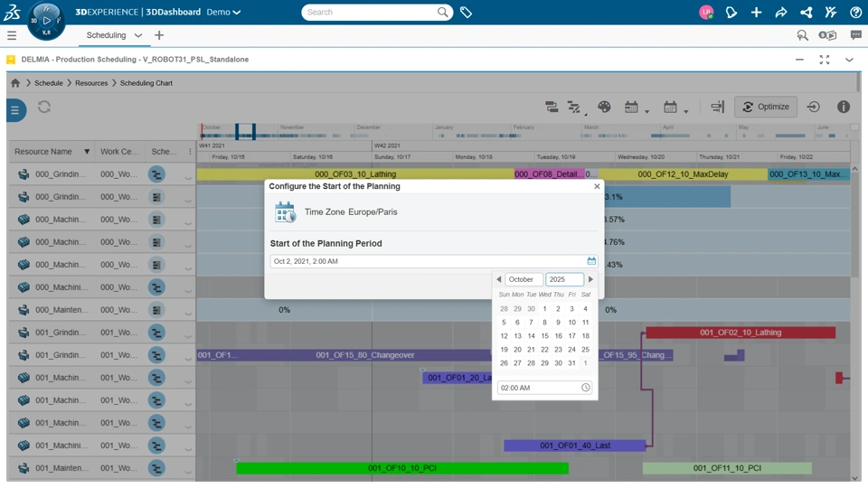Toggle schedule mode for first 000_Grinding row
Viewport: 868px width, 488px height.
point(156,174)
